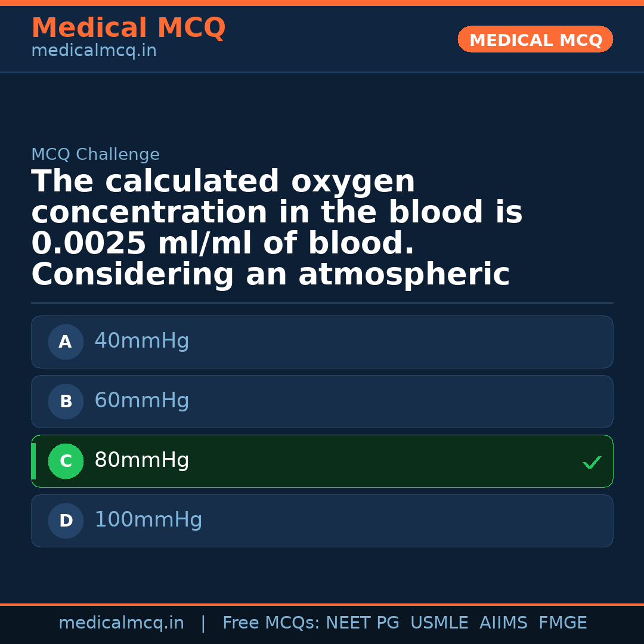The width and height of the screenshot is (644, 644).
Task: Click the green highlight bar beside option C
Action: (33, 461)
